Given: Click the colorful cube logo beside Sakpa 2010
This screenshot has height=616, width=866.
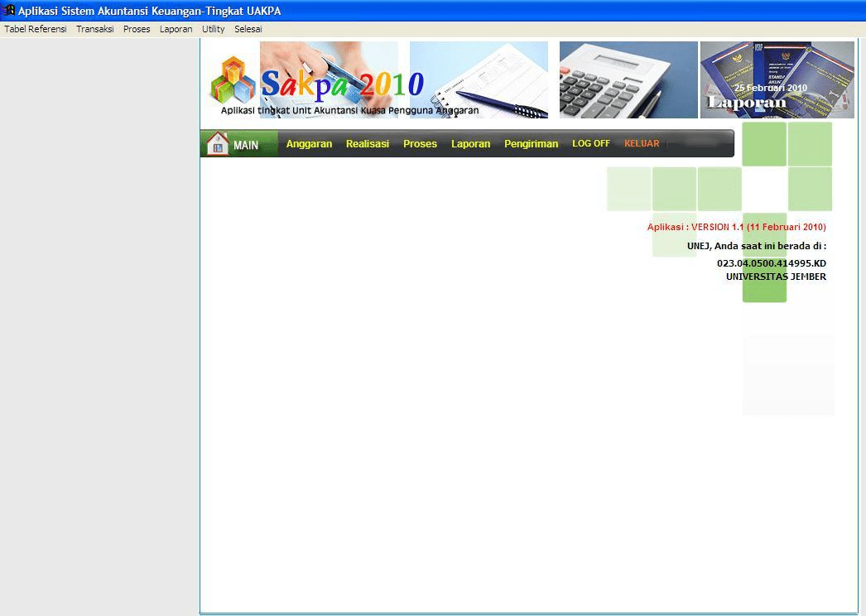Looking at the screenshot, I should click(x=232, y=79).
